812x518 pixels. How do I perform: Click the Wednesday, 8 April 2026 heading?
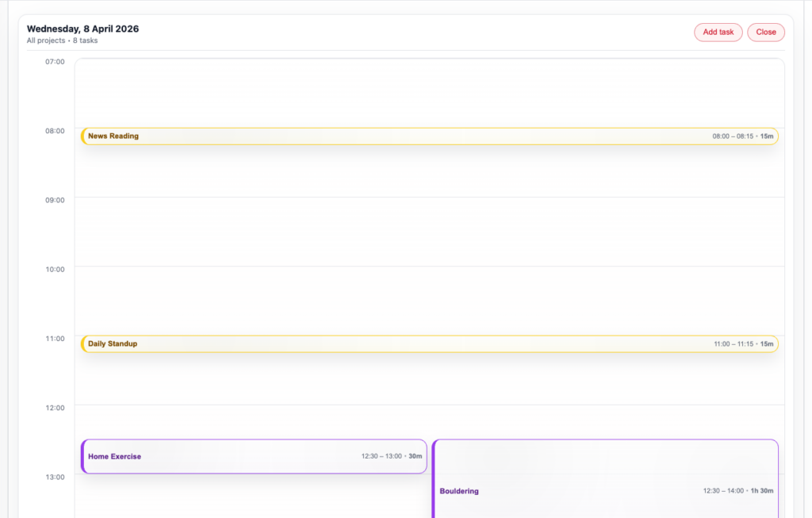(82, 29)
